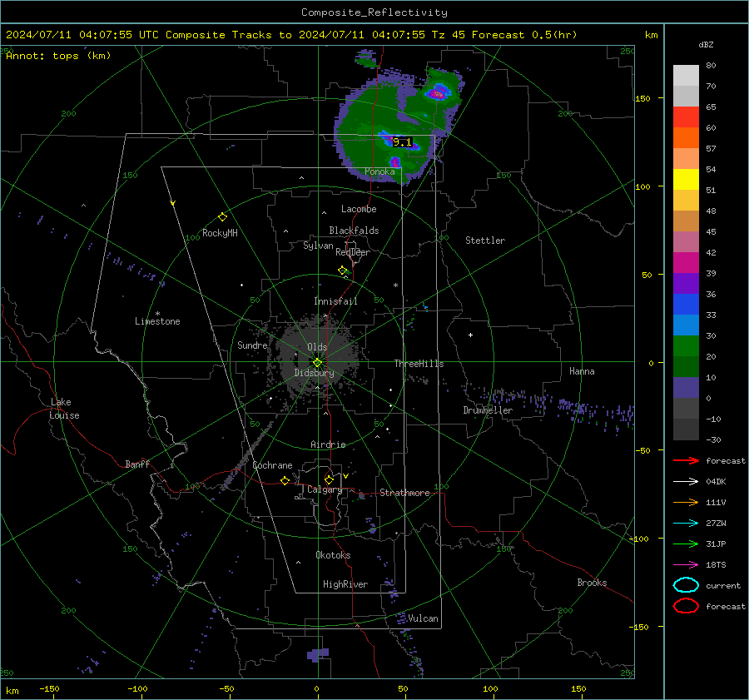Viewport: 749px width, 700px height.
Task: Click the yellow diamond marker below Cochrane
Action: tap(285, 480)
